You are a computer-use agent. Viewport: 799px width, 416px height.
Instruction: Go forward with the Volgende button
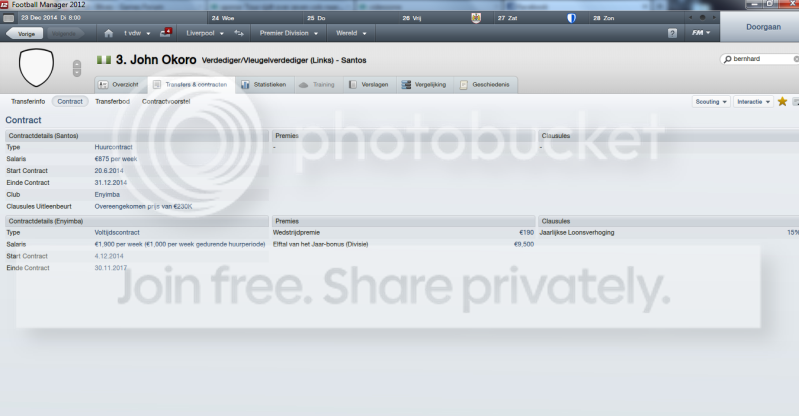pos(64,34)
